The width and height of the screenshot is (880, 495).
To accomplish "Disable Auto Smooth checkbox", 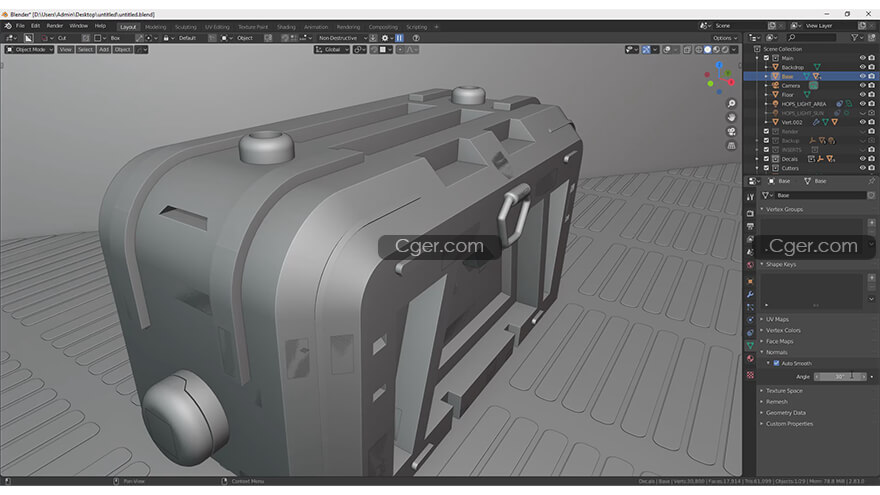I will (x=777, y=363).
